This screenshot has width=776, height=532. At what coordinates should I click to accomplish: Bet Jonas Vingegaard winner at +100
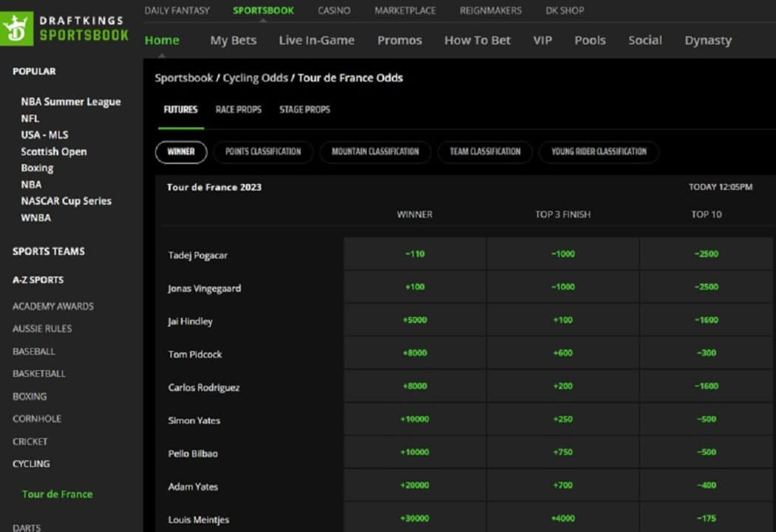(x=415, y=287)
